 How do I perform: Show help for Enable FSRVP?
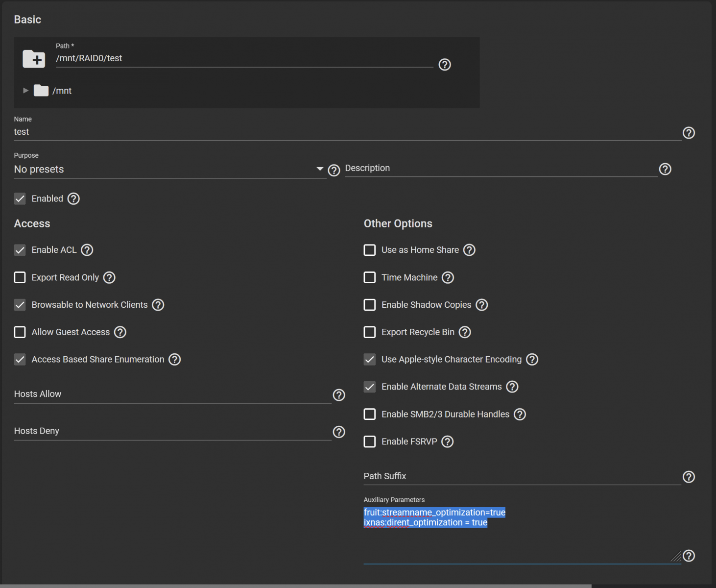[447, 442]
